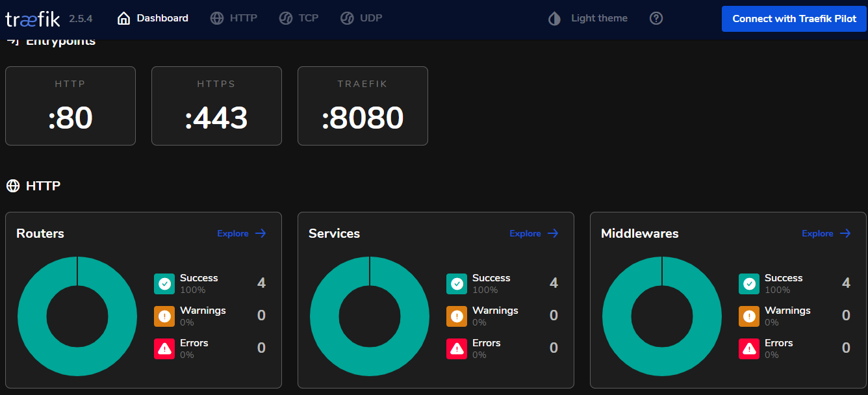Click Explore arrow icon in Services card
The image size is (868, 395).
(553, 233)
